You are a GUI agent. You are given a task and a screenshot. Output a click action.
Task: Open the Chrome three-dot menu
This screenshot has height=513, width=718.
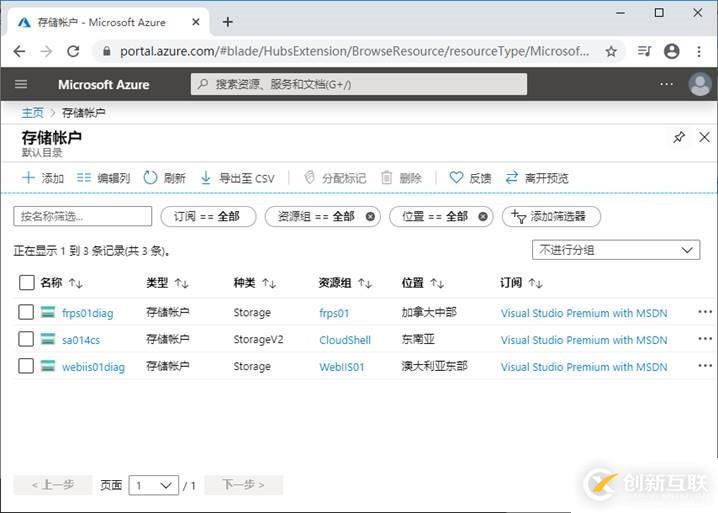point(699,51)
